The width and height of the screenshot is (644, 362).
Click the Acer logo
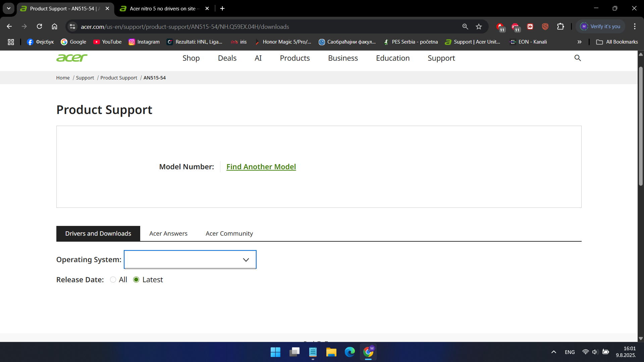[x=72, y=58]
